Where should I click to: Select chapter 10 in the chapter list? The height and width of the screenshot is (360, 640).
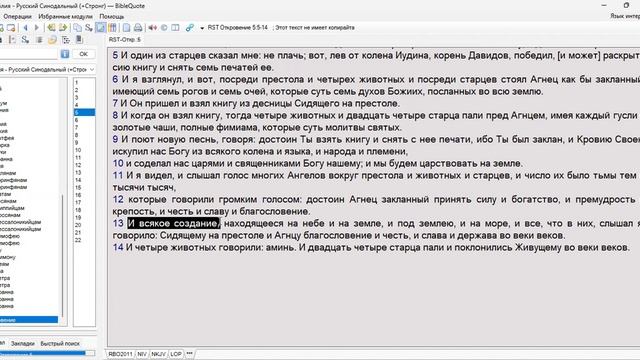pos(84,150)
